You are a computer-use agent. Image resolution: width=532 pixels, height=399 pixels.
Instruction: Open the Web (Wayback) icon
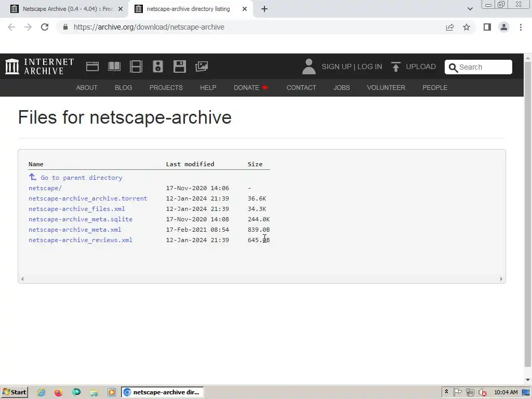[92, 66]
